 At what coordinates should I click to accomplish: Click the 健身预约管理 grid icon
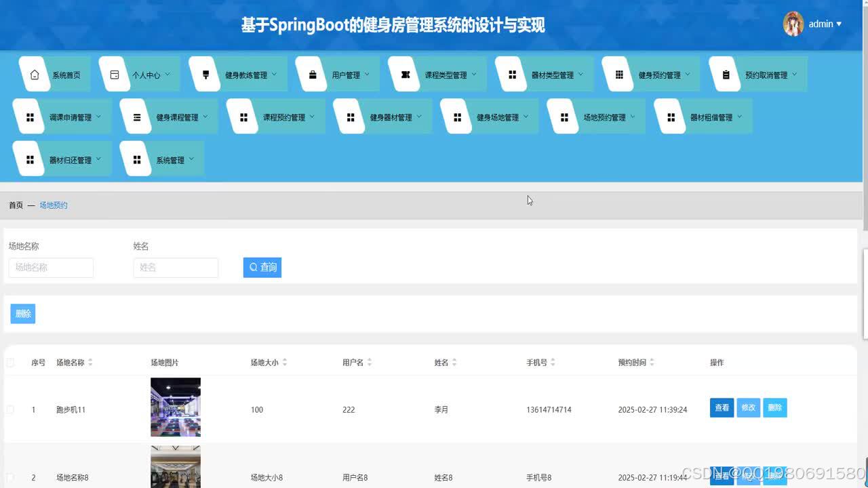[618, 74]
